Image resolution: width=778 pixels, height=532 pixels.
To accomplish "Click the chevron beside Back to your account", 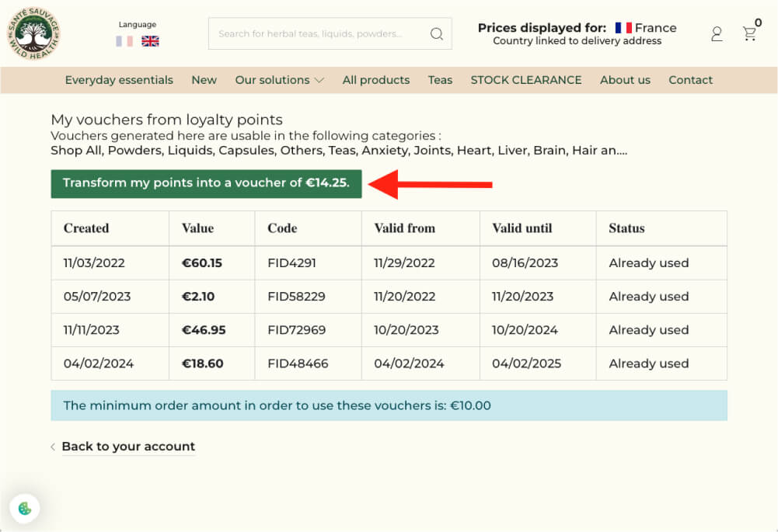I will 53,447.
